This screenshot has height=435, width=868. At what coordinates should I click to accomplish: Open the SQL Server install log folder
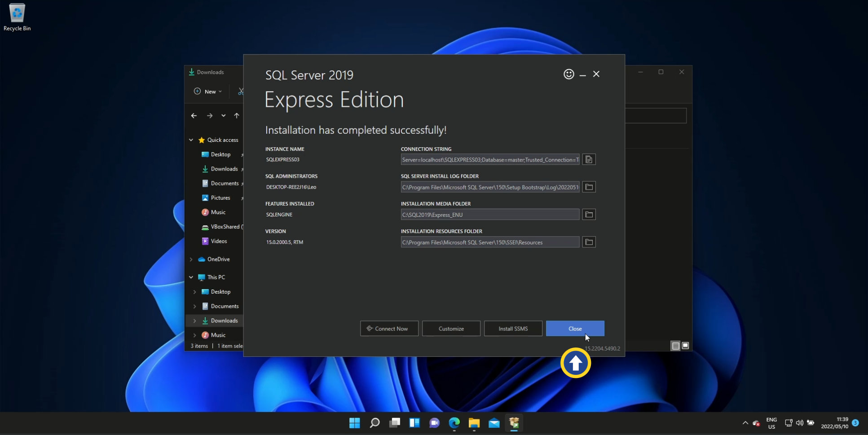589,187
